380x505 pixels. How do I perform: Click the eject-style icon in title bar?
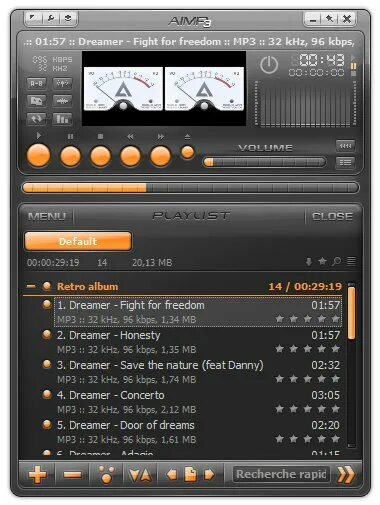(68, 18)
